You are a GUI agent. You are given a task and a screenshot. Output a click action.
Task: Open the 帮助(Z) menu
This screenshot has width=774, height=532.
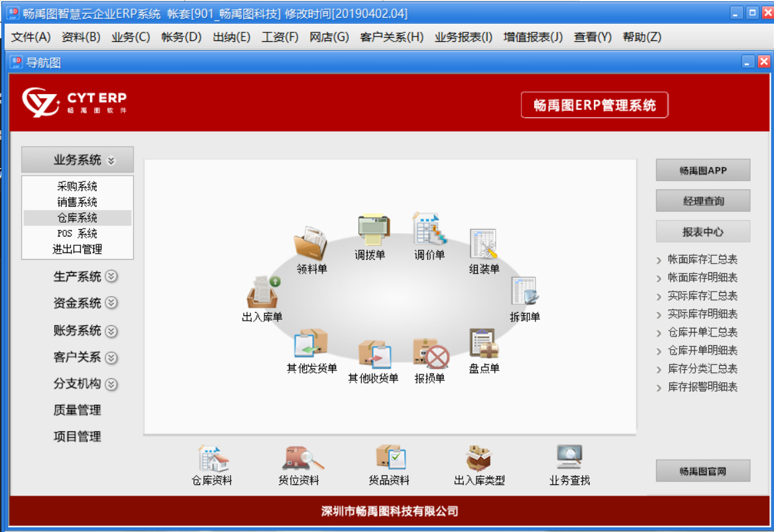(642, 37)
